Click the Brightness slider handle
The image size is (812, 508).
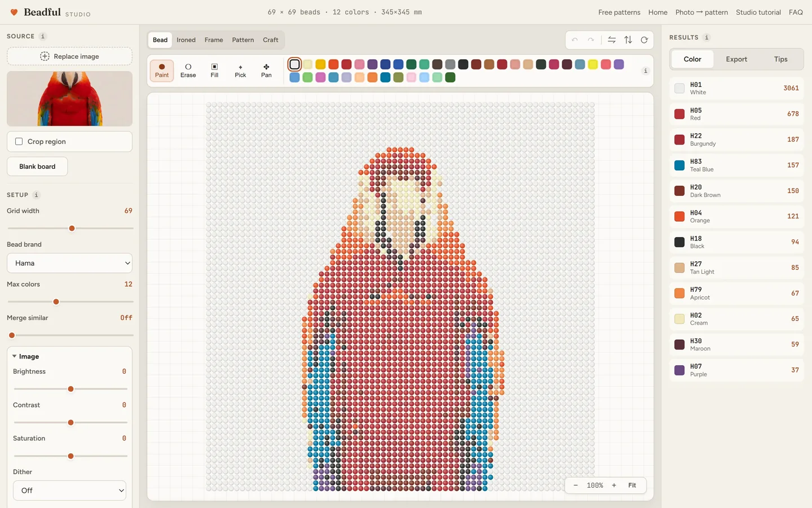tap(70, 389)
